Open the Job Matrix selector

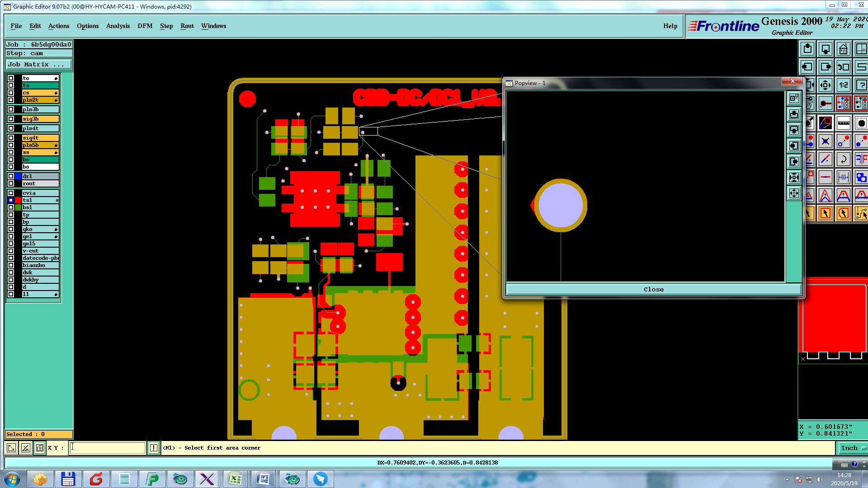tap(38, 65)
